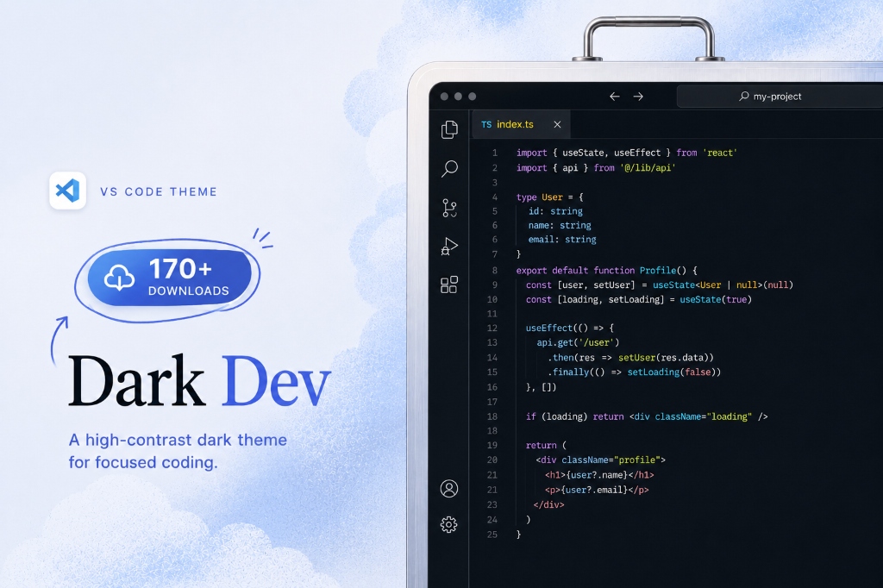Click the '@/lib/api' import string
The height and width of the screenshot is (588, 883).
pyautogui.click(x=648, y=168)
